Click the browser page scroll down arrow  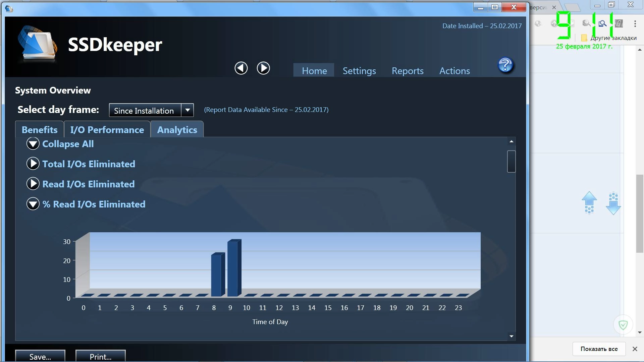pos(640,333)
